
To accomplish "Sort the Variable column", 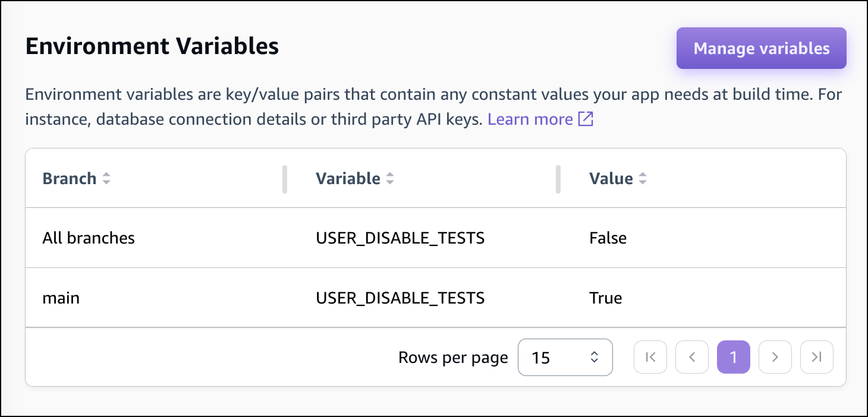I will tap(391, 178).
